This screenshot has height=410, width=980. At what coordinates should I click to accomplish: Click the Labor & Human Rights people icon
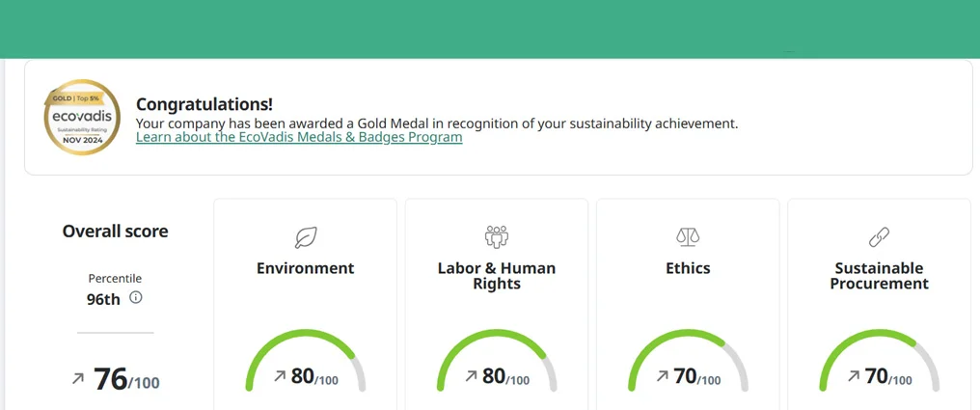496,236
